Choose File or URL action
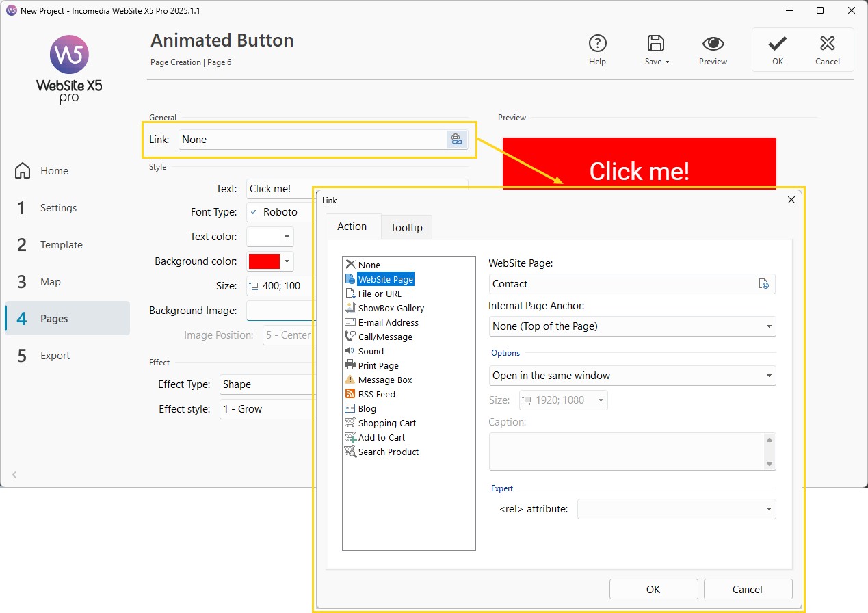Screen dimensions: 868x613 (x=373, y=294)
